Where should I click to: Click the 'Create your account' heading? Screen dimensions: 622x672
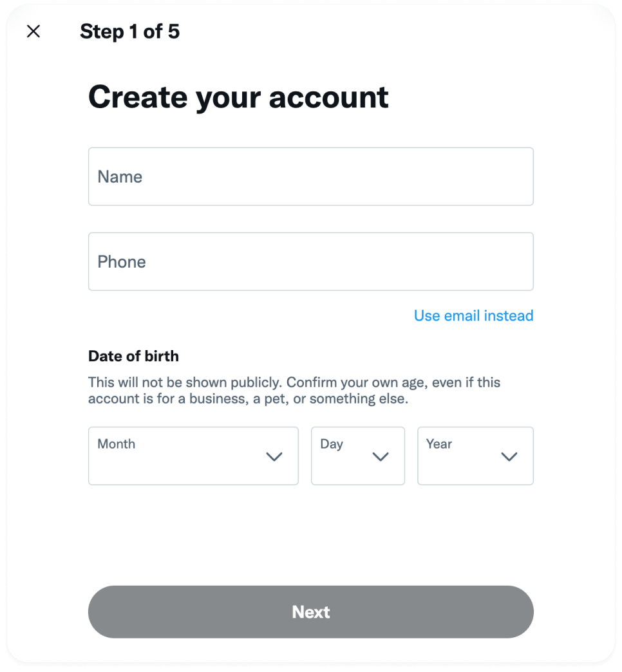coord(238,97)
